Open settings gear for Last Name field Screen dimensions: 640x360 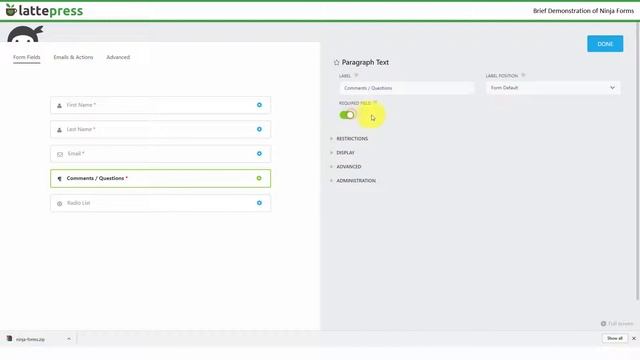[x=259, y=129]
